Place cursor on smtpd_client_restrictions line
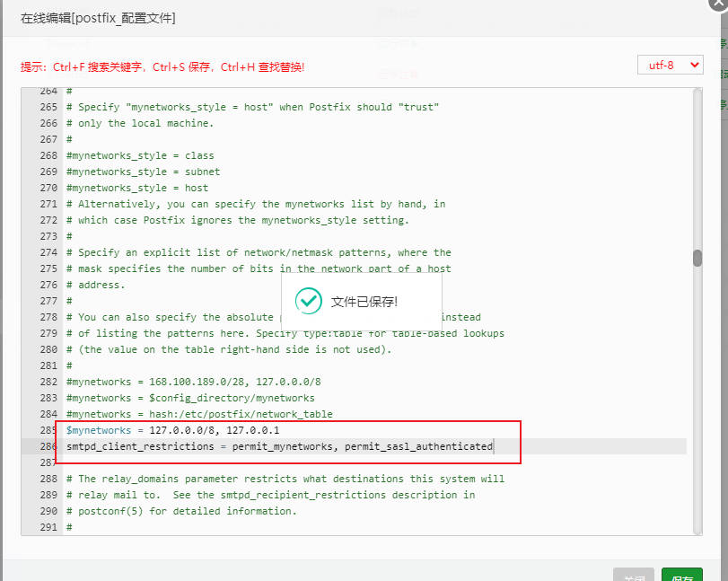 (x=279, y=446)
